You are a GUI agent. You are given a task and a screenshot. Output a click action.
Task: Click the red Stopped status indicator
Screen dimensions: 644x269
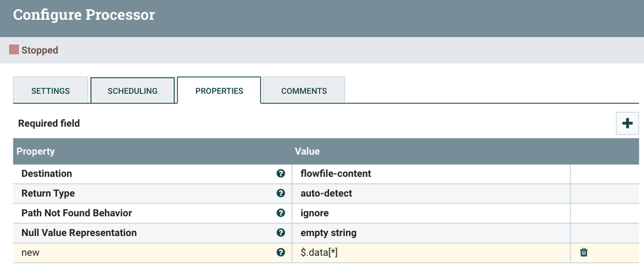[x=14, y=50]
